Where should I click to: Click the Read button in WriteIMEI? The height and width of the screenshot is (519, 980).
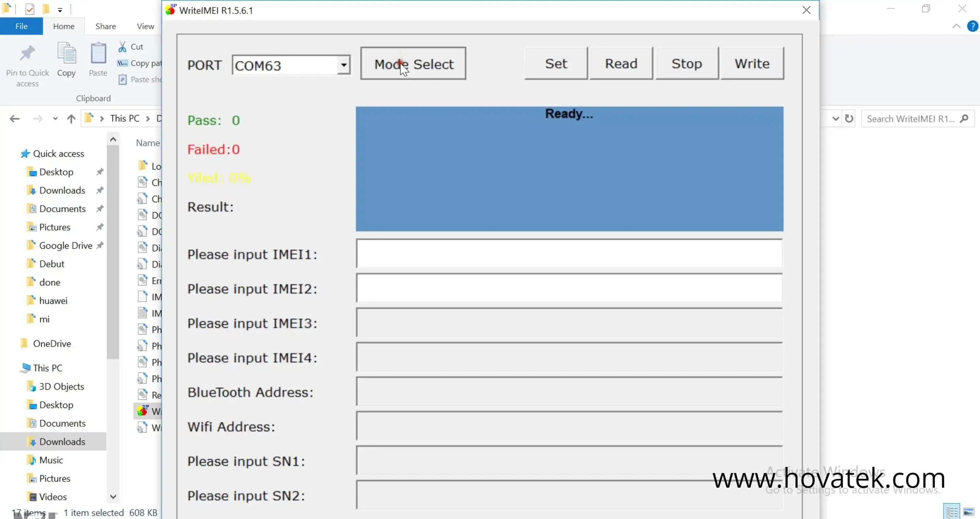point(621,63)
